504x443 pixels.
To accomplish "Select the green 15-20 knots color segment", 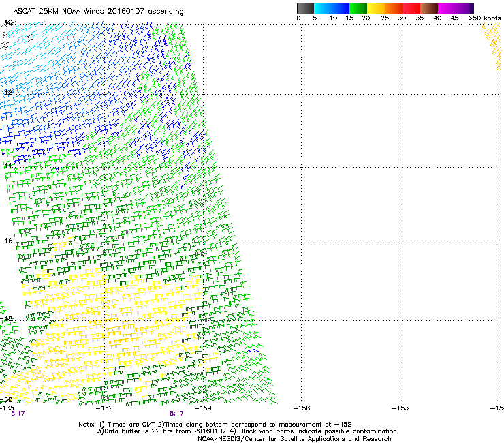I will [x=358, y=8].
